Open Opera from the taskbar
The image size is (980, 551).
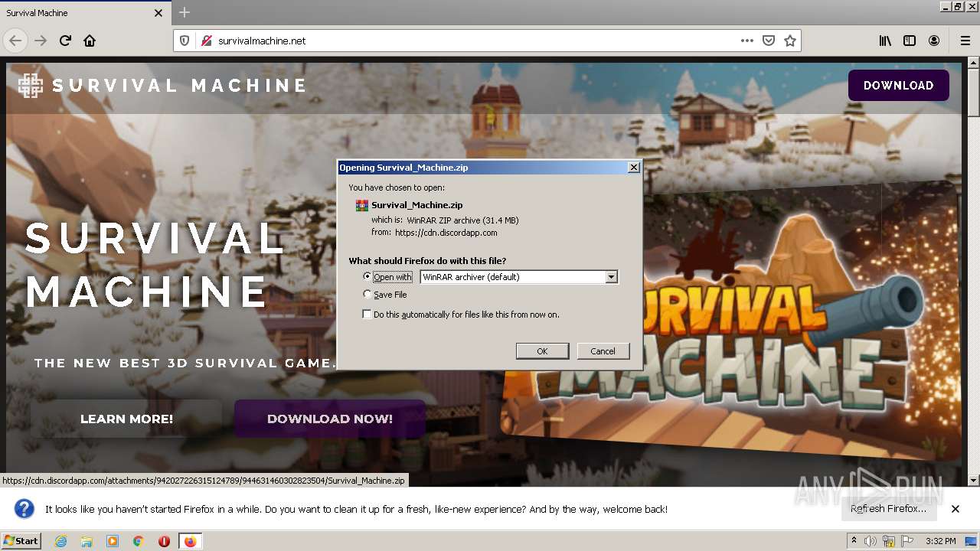click(x=164, y=541)
